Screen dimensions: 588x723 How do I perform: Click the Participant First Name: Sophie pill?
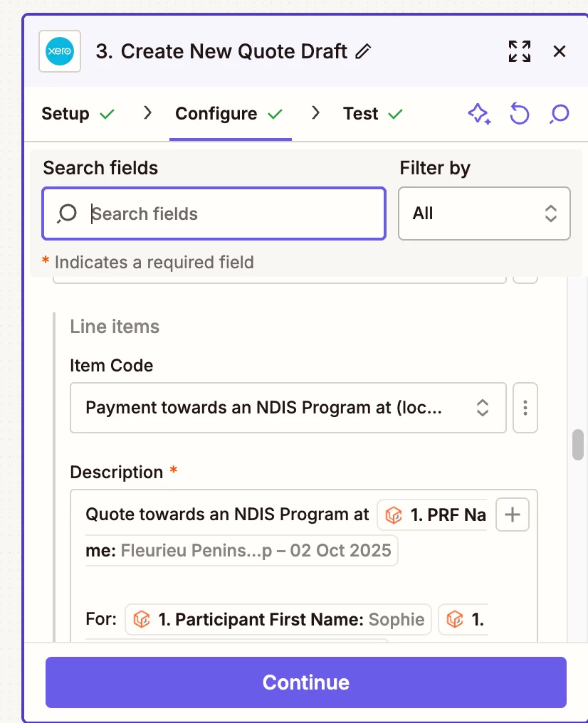278,619
